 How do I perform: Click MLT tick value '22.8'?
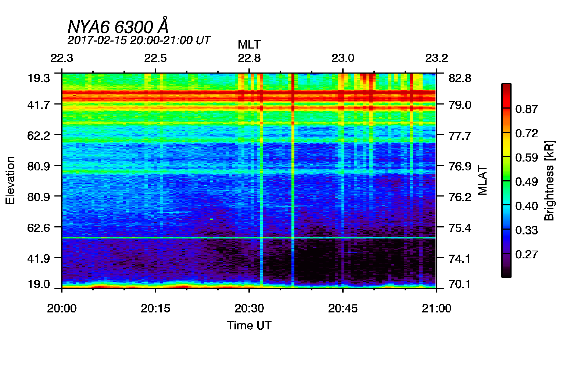[x=249, y=58]
